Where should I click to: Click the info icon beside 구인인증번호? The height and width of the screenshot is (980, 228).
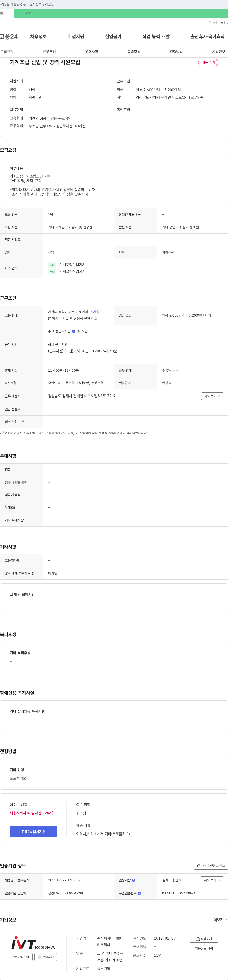(139, 893)
